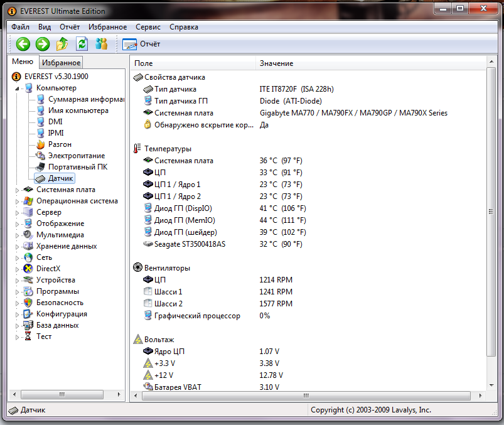
Task: Select the Ядро ЦП voltage row
Action: (309, 352)
